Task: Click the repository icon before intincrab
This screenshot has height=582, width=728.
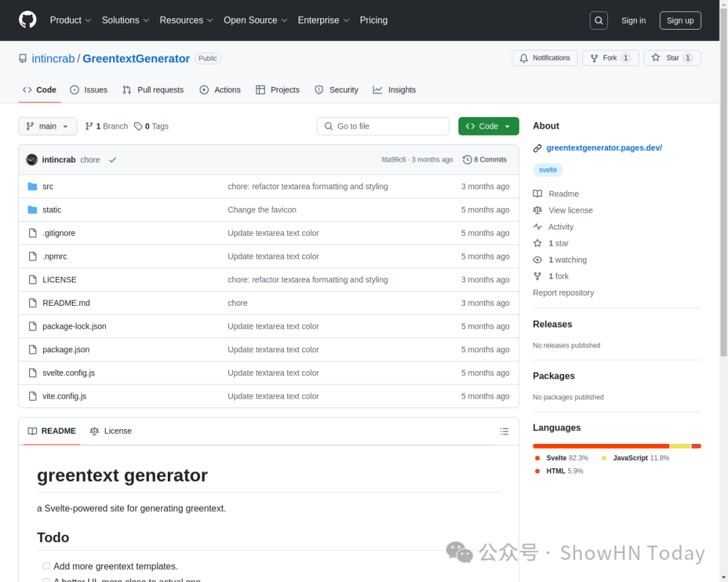Action: pyautogui.click(x=23, y=59)
